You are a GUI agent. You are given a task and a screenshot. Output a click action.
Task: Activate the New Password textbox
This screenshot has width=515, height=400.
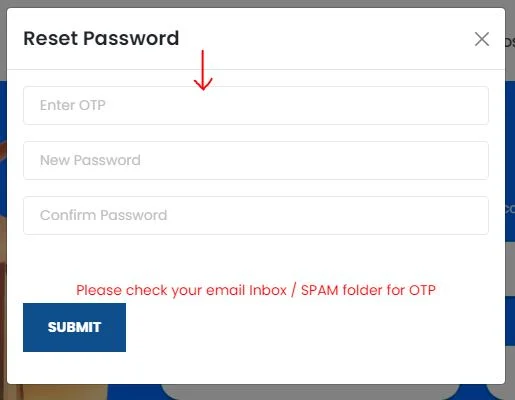(256, 160)
